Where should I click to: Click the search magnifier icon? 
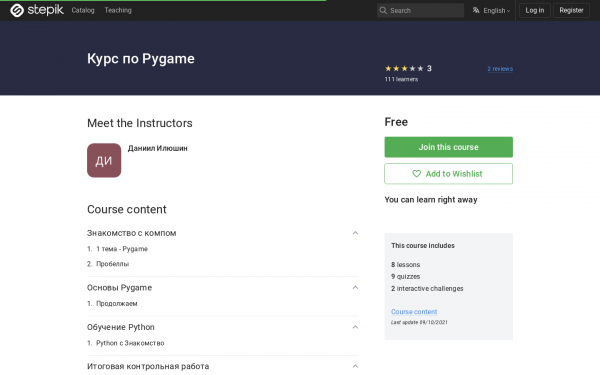[x=383, y=10]
